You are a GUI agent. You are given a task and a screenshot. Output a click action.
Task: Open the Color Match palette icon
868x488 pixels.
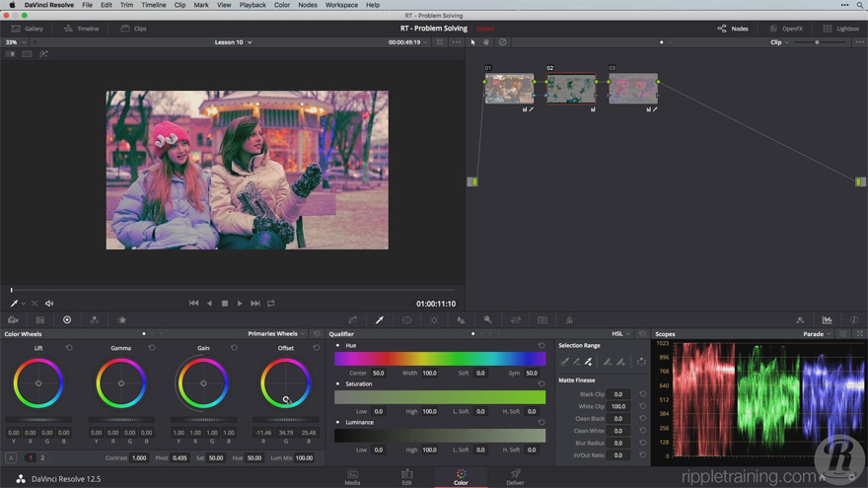40,319
